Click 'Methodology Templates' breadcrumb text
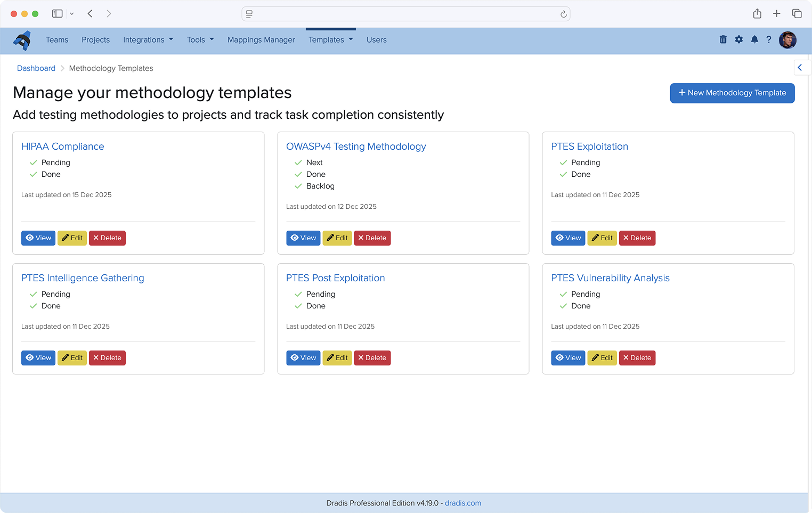Screen dimensions: 812x513 [111, 68]
